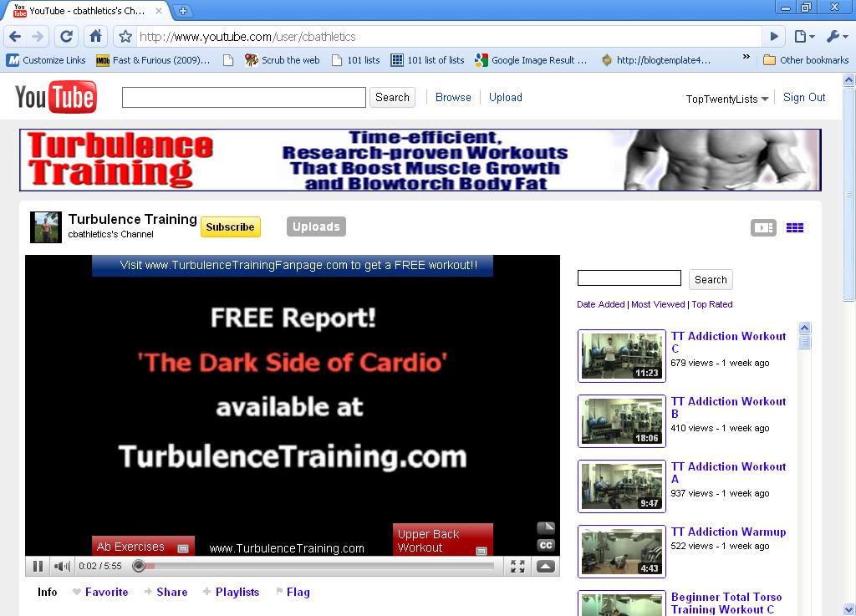
Task: Open the Google Image Result bookmark
Action: [531, 60]
